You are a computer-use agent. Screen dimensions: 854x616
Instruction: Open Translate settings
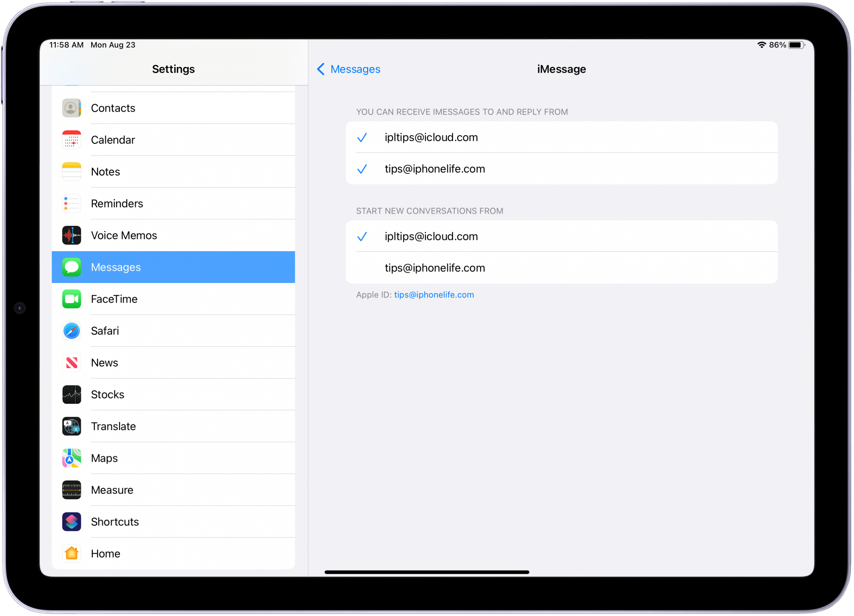174,427
